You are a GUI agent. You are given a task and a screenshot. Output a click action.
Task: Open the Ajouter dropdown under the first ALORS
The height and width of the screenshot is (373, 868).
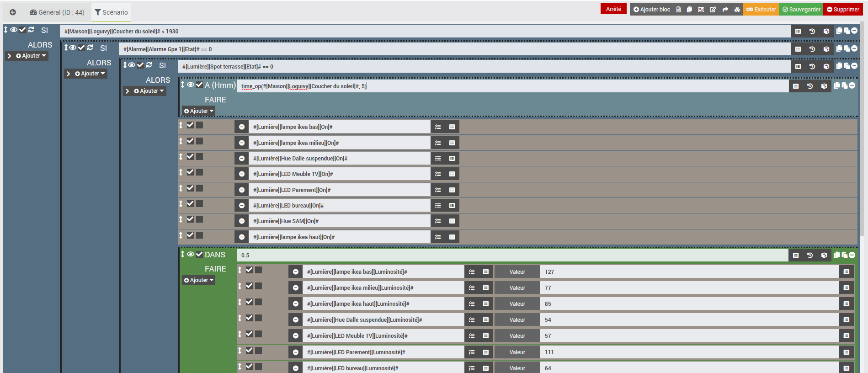[31, 56]
